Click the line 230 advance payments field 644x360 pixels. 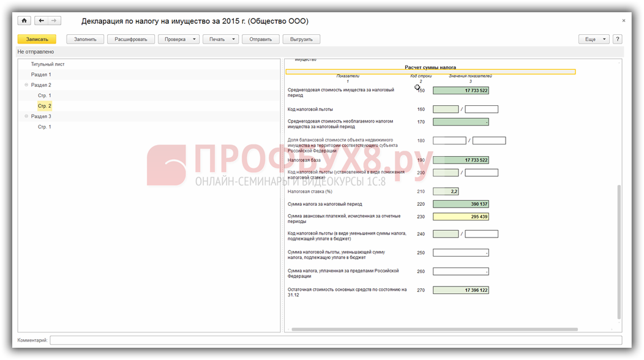pos(460,217)
